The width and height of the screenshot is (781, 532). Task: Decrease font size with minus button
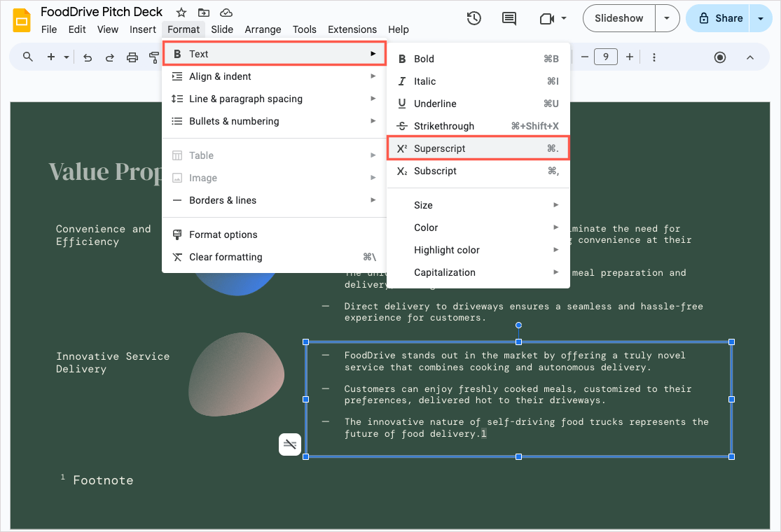pos(585,57)
